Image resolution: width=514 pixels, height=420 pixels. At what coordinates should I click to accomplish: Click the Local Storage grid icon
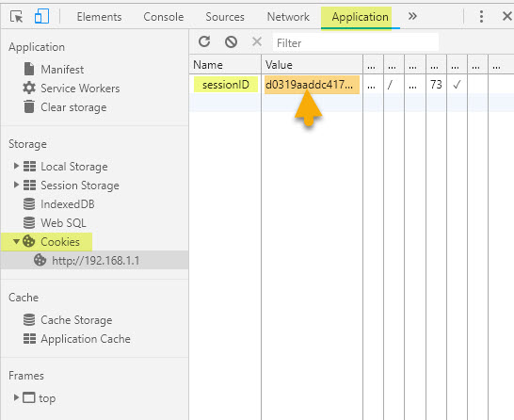click(x=29, y=167)
